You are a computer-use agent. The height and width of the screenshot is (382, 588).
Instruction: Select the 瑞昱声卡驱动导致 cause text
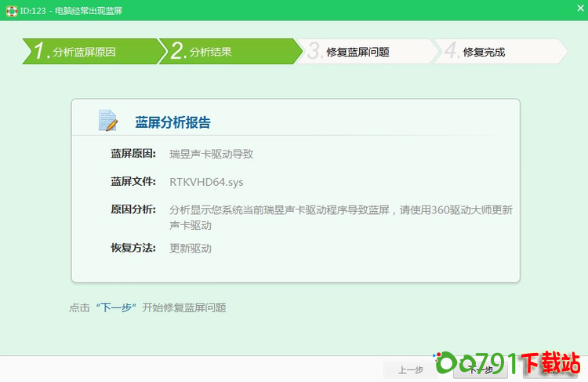coord(211,154)
